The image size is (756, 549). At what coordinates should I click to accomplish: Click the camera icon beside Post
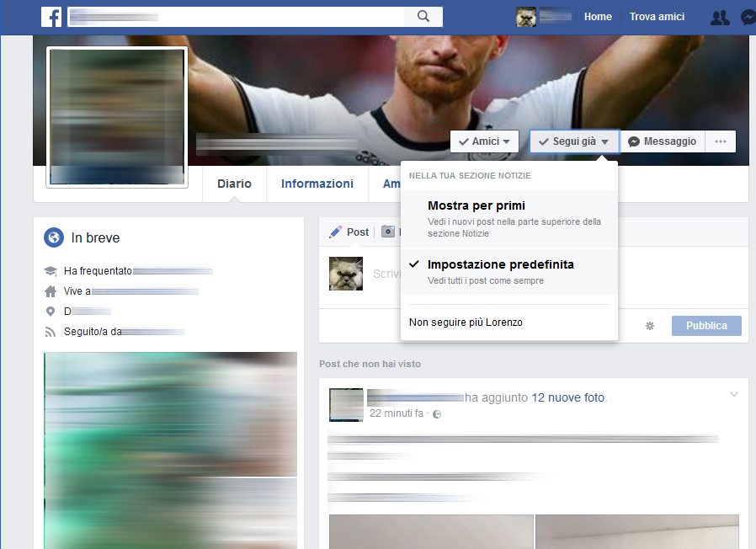tap(388, 232)
